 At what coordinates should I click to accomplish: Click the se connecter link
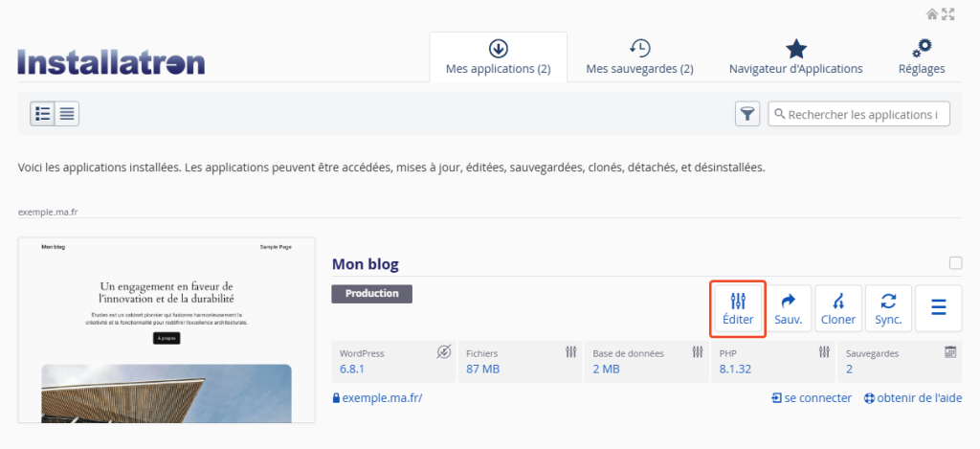810,398
